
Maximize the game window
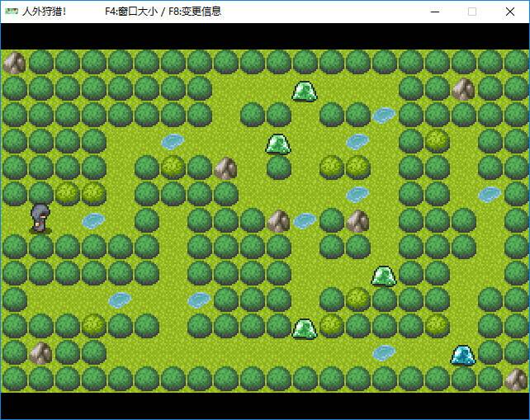[x=472, y=12]
